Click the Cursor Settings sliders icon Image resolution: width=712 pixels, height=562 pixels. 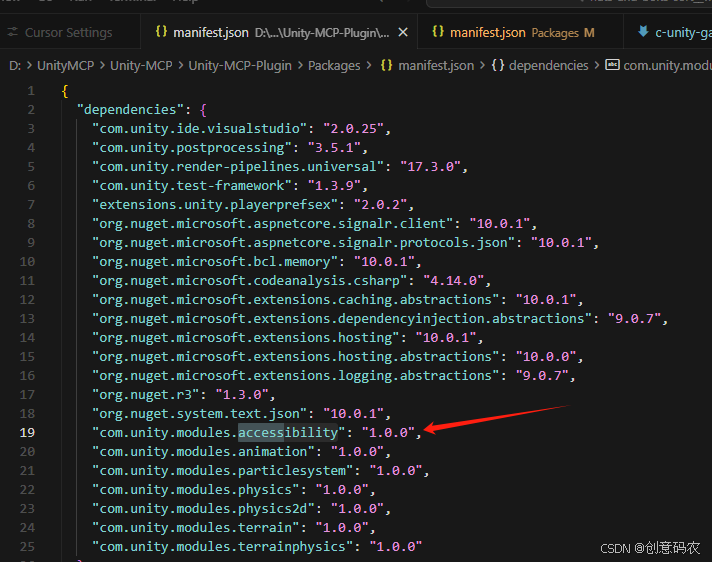coord(13,32)
